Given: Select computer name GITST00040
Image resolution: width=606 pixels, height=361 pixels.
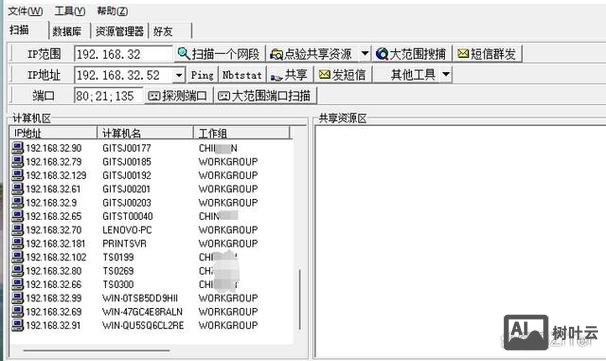Looking at the screenshot, I should (128, 216).
